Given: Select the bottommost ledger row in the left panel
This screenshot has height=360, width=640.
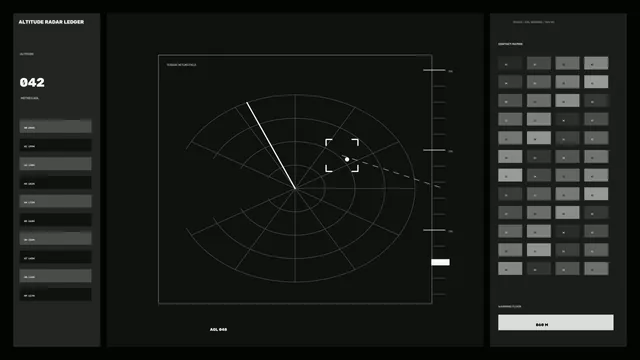Looking at the screenshot, I should pos(56,295).
